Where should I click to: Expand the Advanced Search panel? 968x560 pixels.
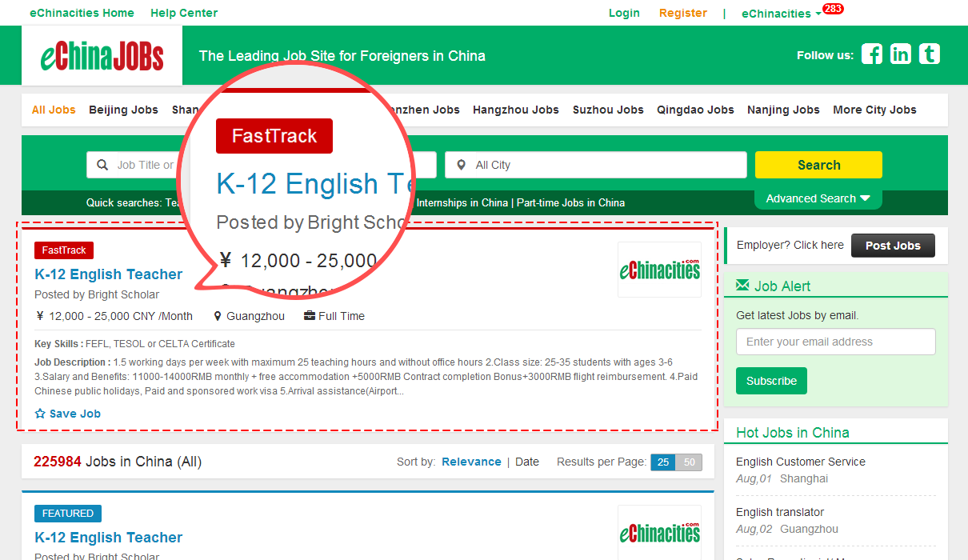point(818,198)
